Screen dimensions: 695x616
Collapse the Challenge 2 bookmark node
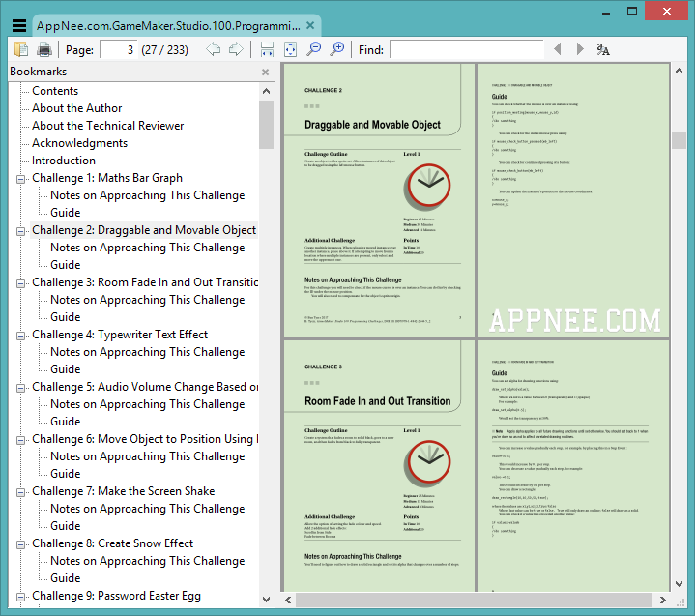(x=20, y=231)
